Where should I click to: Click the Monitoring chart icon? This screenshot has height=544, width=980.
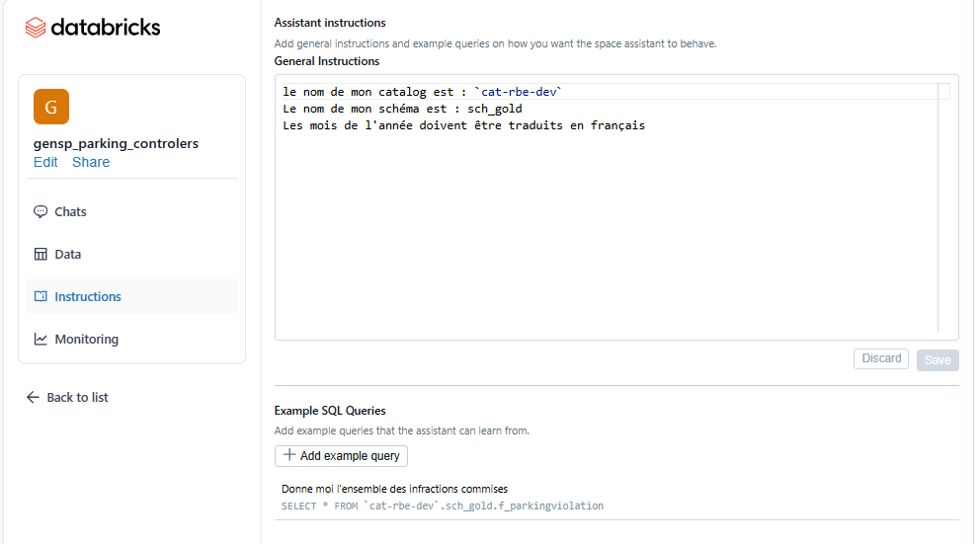pos(41,340)
